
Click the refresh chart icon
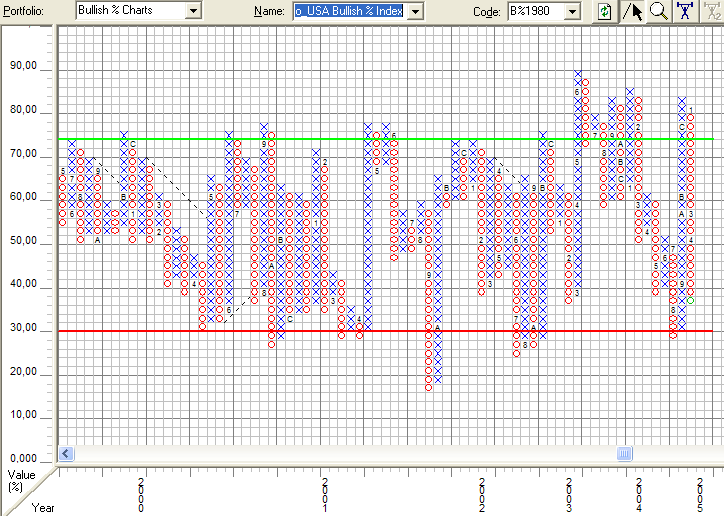tap(605, 11)
